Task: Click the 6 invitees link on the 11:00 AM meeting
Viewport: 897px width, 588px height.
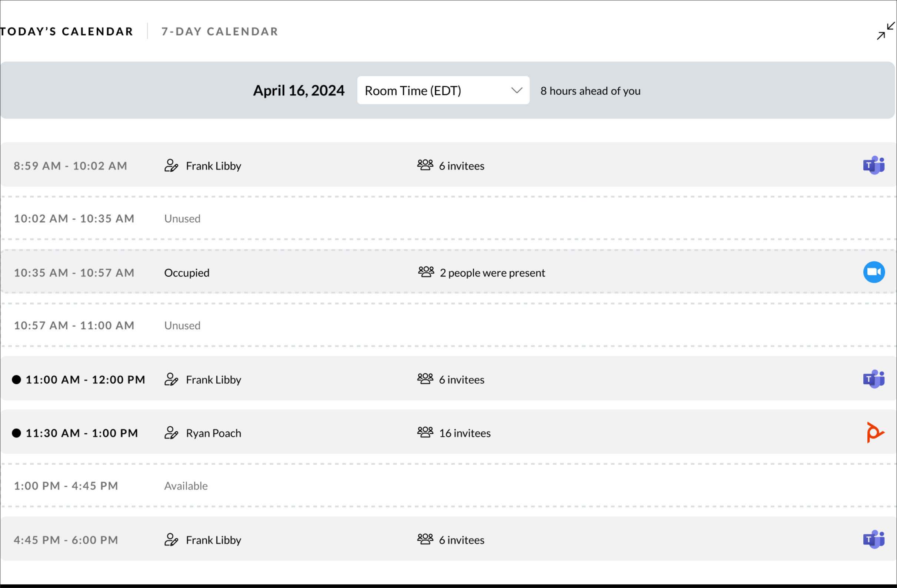Action: [x=461, y=379]
